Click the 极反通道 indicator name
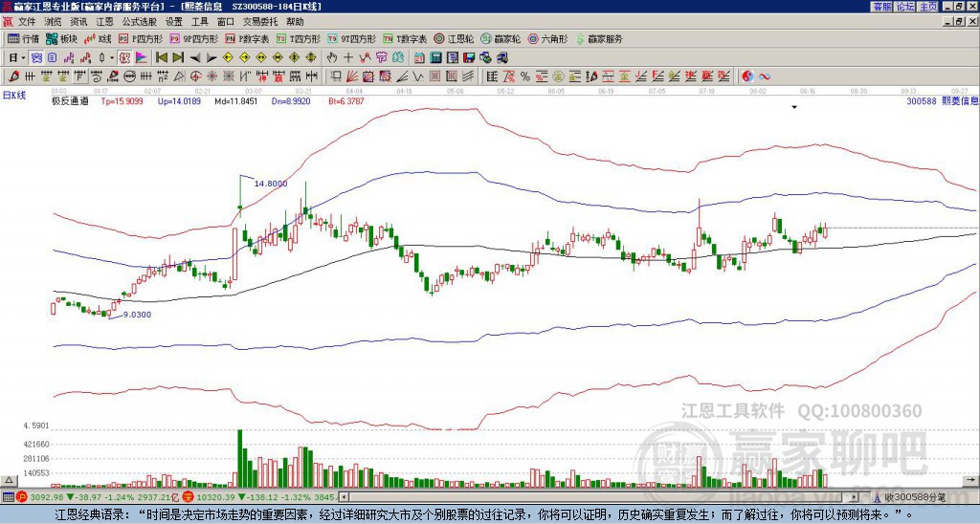 click(70, 100)
